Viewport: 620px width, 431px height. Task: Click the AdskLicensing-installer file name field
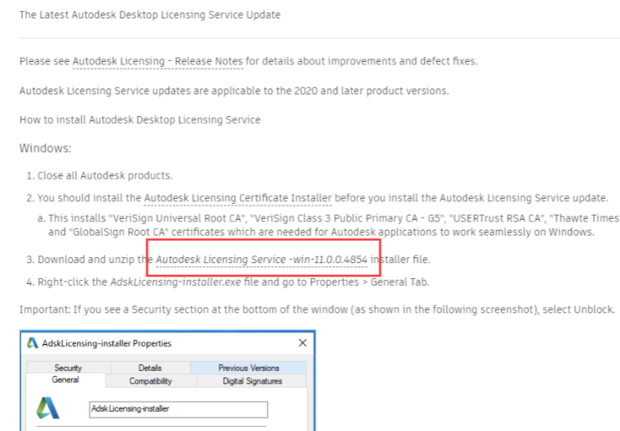coord(178,409)
